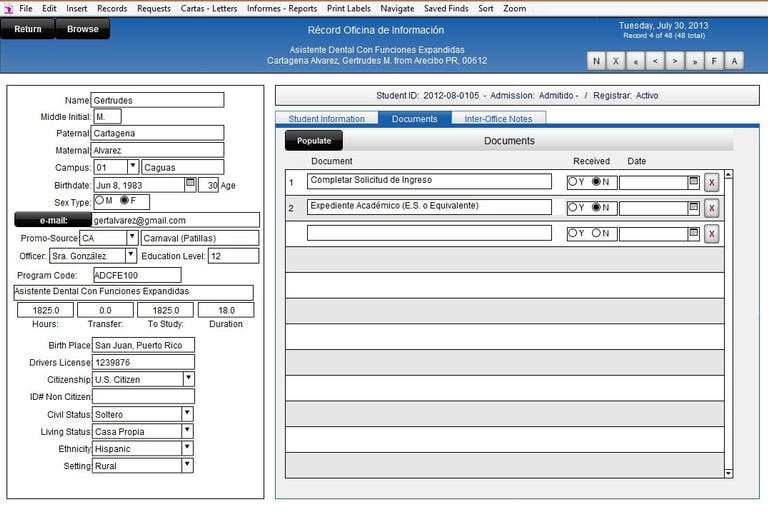Click the email address field

click(175, 220)
